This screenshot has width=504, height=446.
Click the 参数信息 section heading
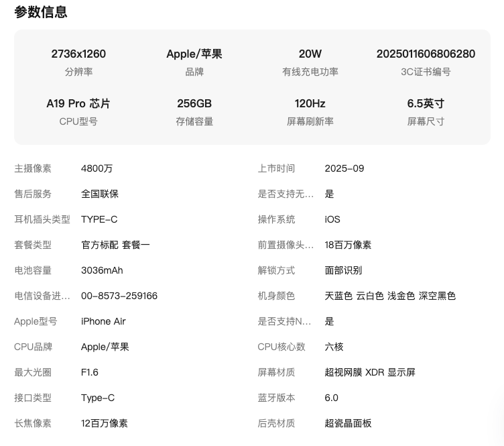(41, 12)
